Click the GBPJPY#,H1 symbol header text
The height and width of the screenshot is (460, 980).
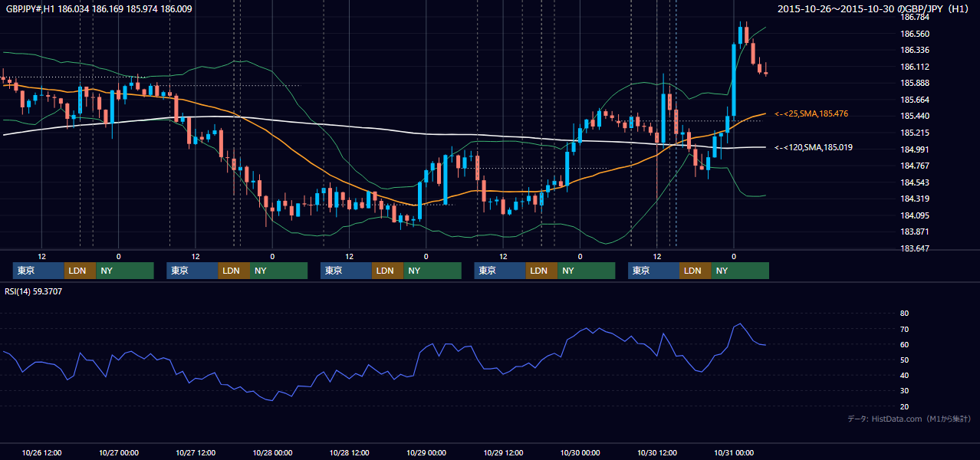pos(100,9)
